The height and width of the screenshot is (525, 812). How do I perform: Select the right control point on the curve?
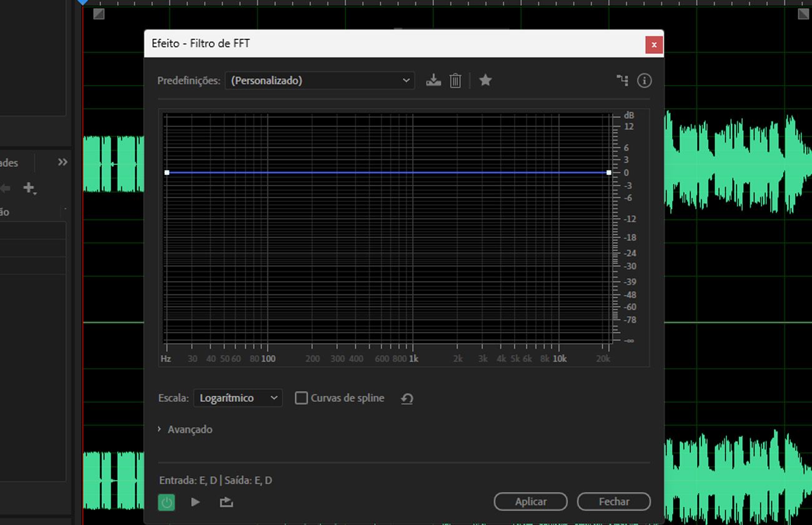[x=609, y=172]
